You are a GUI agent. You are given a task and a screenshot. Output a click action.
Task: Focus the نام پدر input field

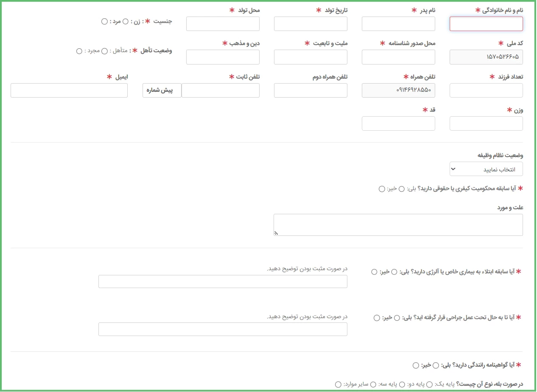[398, 24]
